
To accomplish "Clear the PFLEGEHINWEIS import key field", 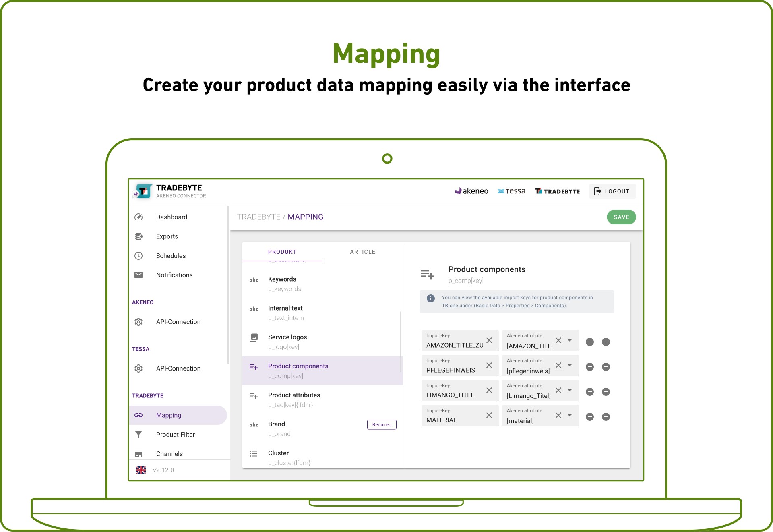I will point(489,365).
